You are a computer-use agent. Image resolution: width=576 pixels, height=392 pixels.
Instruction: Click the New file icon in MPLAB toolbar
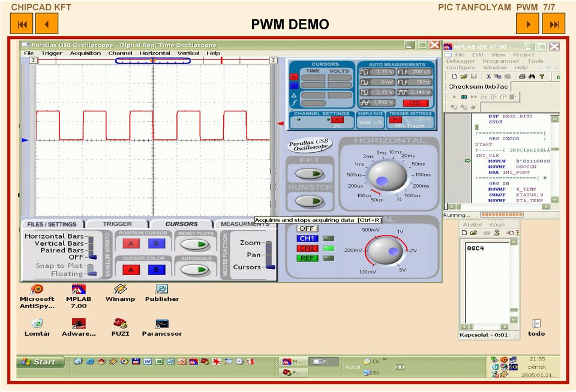point(455,76)
